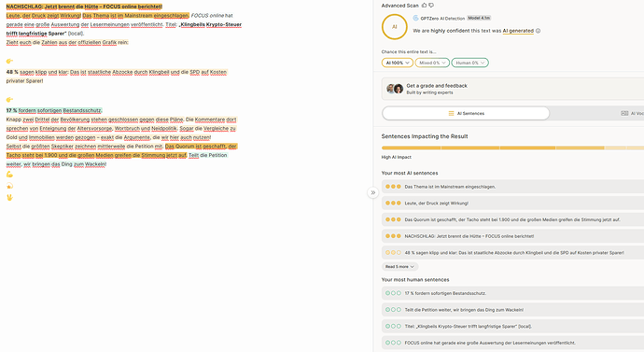Click the thumbs up icon beside Advanced Scan
This screenshot has width=644, height=352.
point(425,6)
